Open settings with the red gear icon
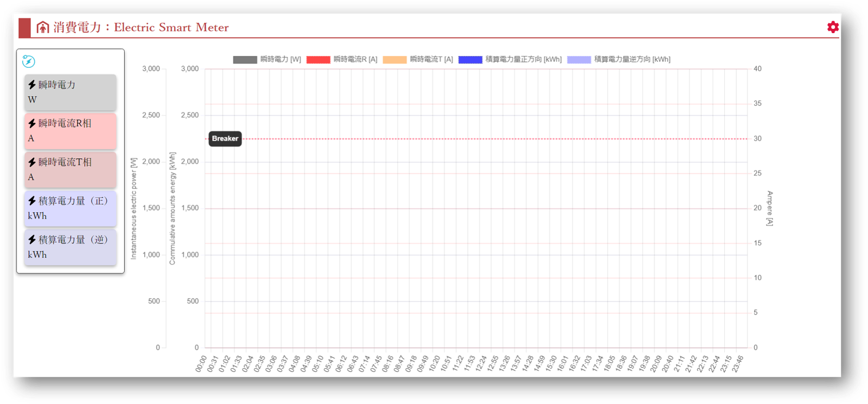 point(833,27)
